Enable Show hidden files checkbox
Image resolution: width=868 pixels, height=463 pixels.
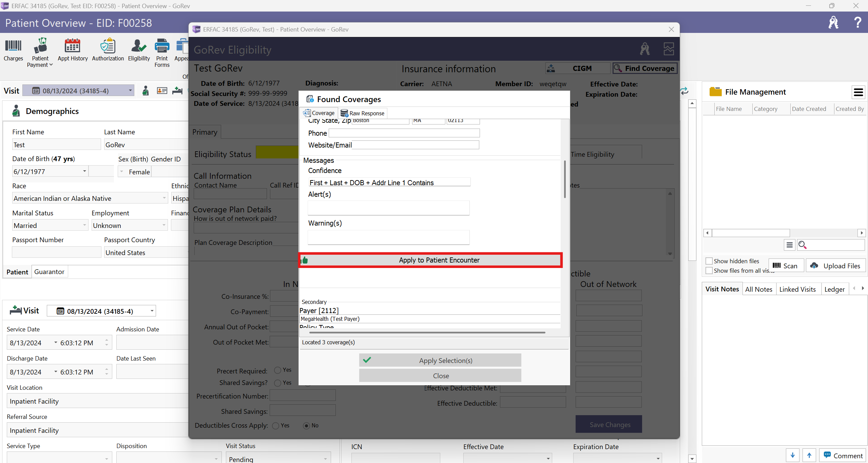point(709,261)
